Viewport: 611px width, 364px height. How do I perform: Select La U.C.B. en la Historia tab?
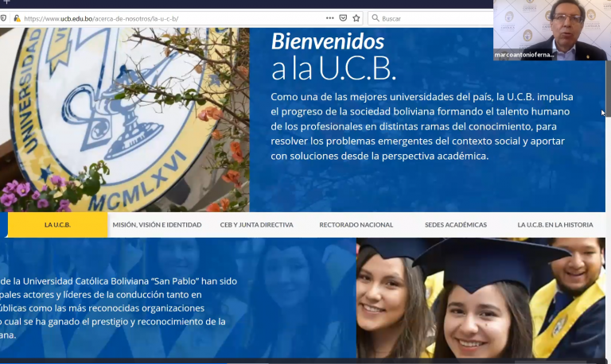(x=555, y=225)
